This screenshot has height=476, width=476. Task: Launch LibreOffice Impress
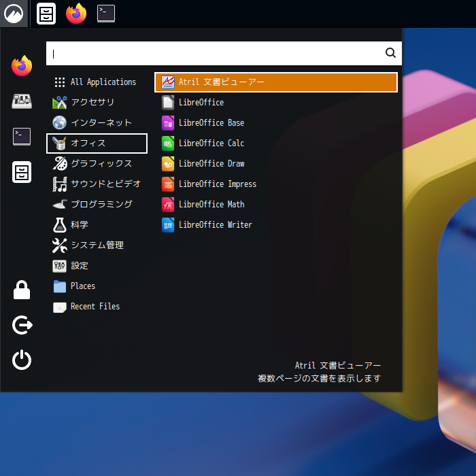276,184
